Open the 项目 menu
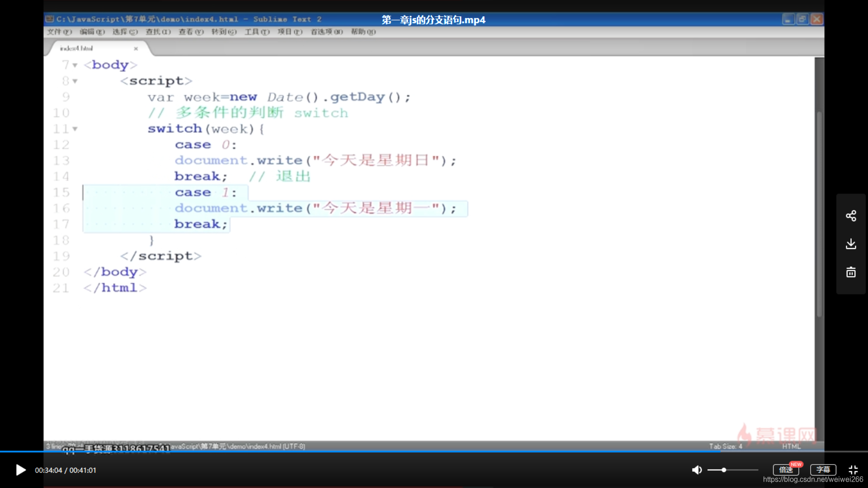The image size is (868, 488). (x=290, y=32)
